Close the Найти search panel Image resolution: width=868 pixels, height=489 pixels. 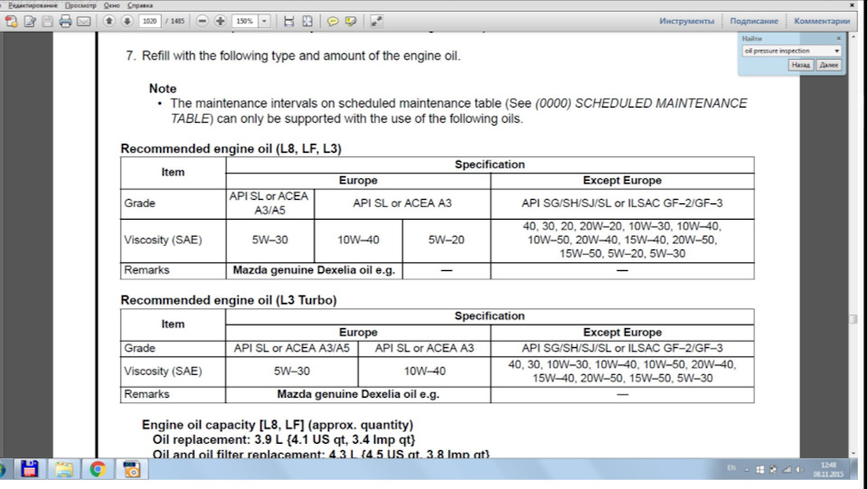coord(839,38)
